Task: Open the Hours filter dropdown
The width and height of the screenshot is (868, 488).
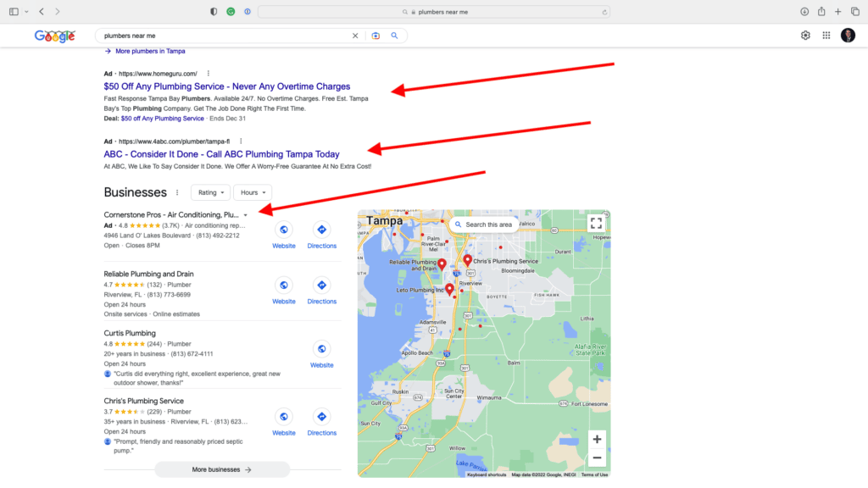Action: tap(253, 192)
